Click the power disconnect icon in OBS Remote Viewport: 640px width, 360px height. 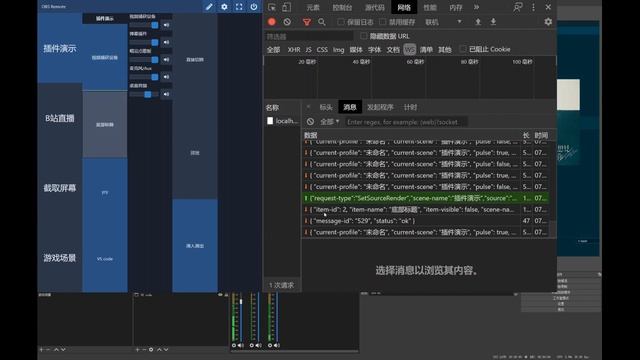pos(254,7)
